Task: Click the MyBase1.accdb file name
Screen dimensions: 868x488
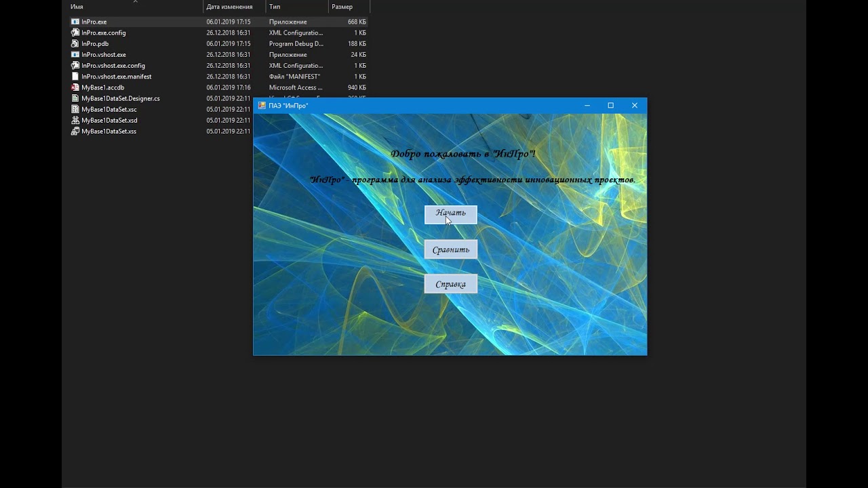Action: tap(103, 87)
